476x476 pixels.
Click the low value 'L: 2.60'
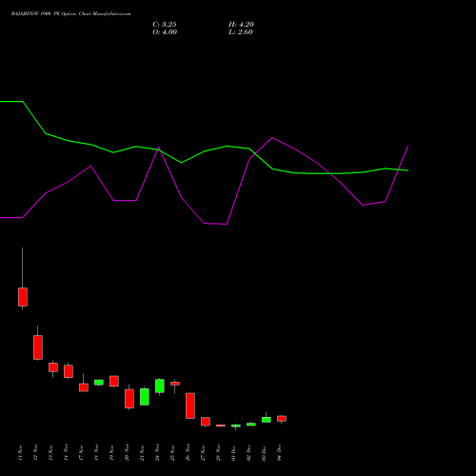241,32
